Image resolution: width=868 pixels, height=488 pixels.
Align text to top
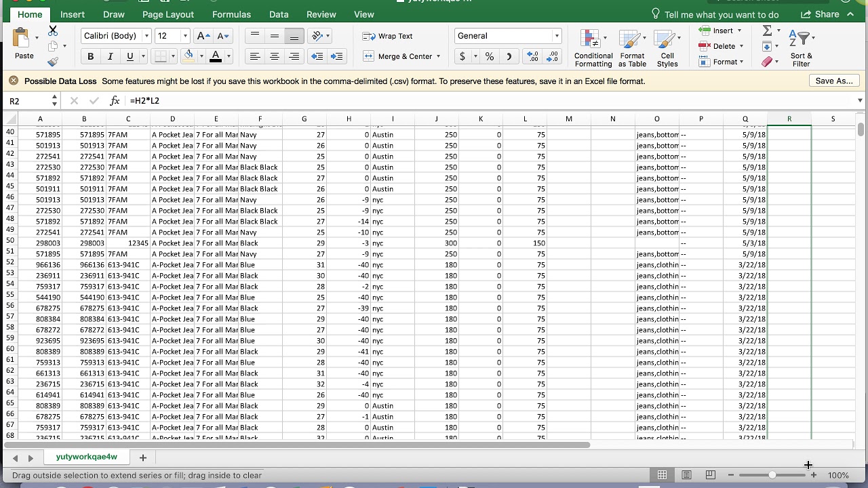(x=255, y=36)
